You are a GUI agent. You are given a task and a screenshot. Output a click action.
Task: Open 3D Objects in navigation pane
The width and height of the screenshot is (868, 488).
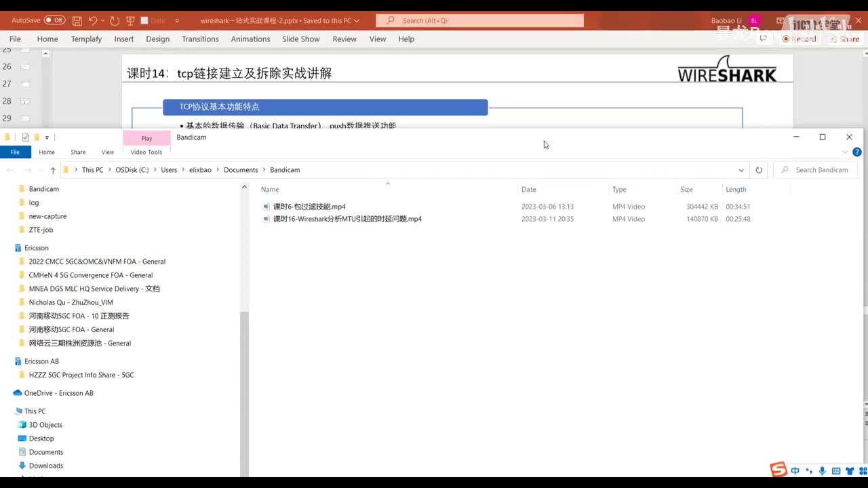pyautogui.click(x=45, y=425)
